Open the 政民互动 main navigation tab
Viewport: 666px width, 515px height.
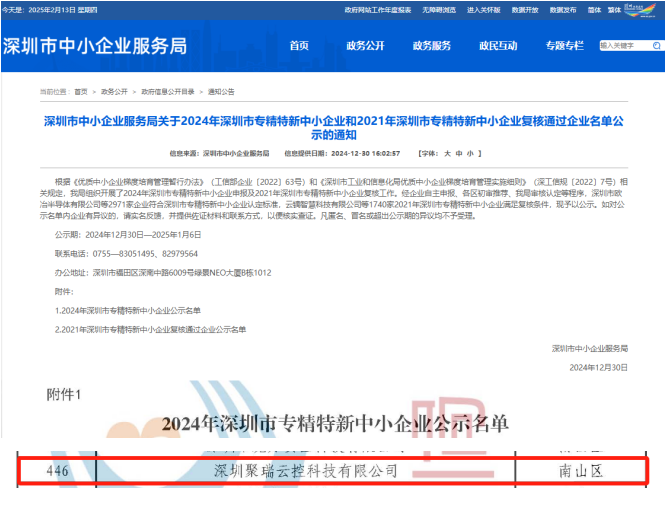tap(498, 45)
